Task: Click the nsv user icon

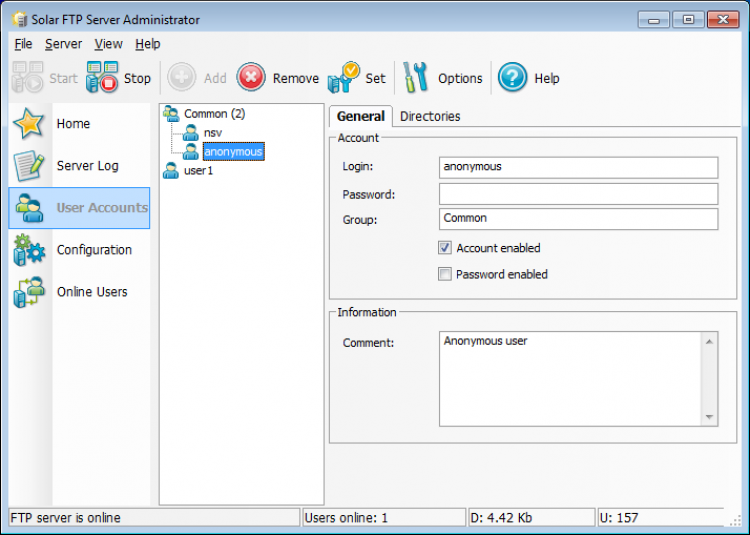Action: coord(190,132)
